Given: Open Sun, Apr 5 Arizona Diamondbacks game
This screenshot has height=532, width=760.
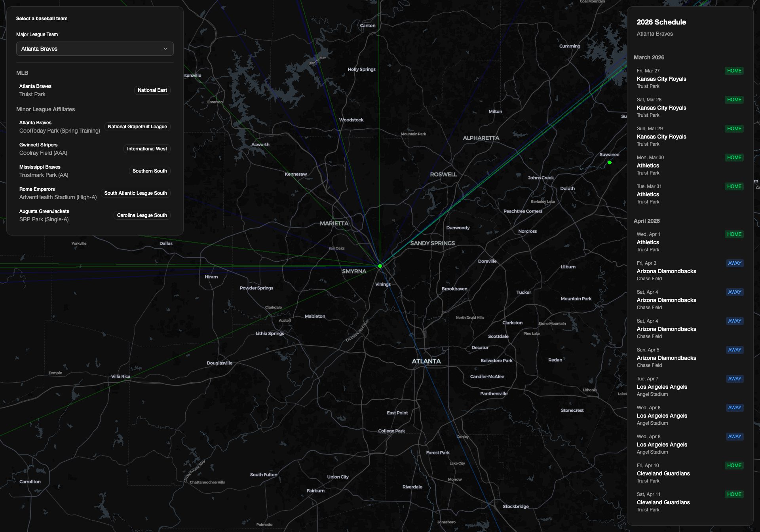Looking at the screenshot, I should [690, 357].
